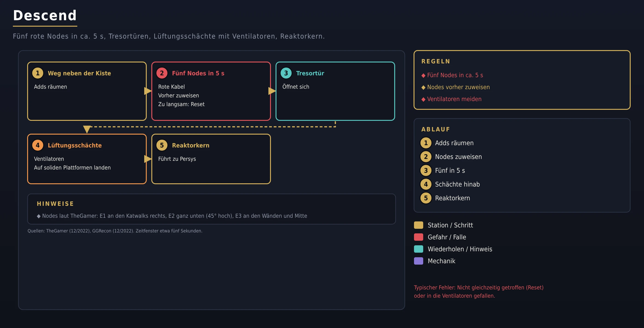Click the dashed-line down arrow above Lüftungsschächte

(x=87, y=129)
